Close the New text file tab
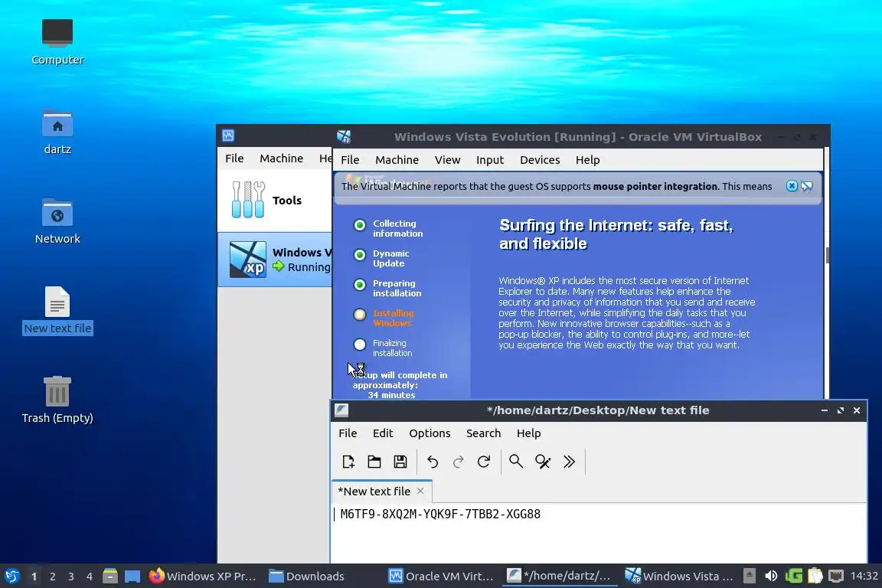The height and width of the screenshot is (588, 882). point(420,492)
